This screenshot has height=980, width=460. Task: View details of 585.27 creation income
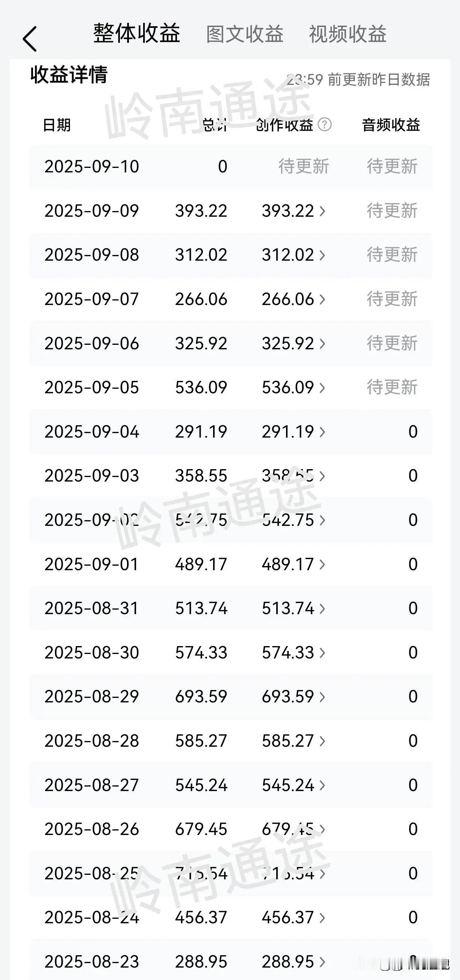pyautogui.click(x=322, y=740)
